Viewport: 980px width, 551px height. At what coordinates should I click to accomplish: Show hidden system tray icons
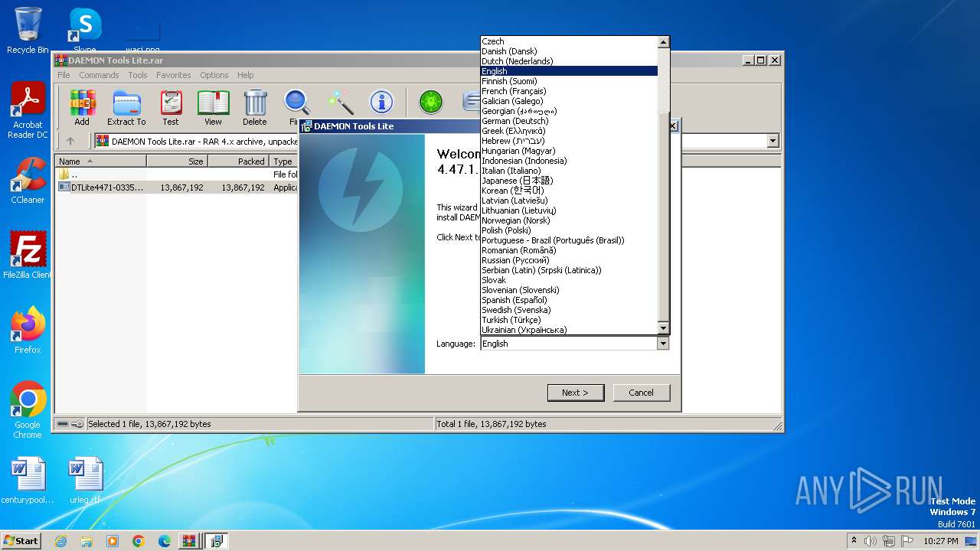click(x=854, y=541)
